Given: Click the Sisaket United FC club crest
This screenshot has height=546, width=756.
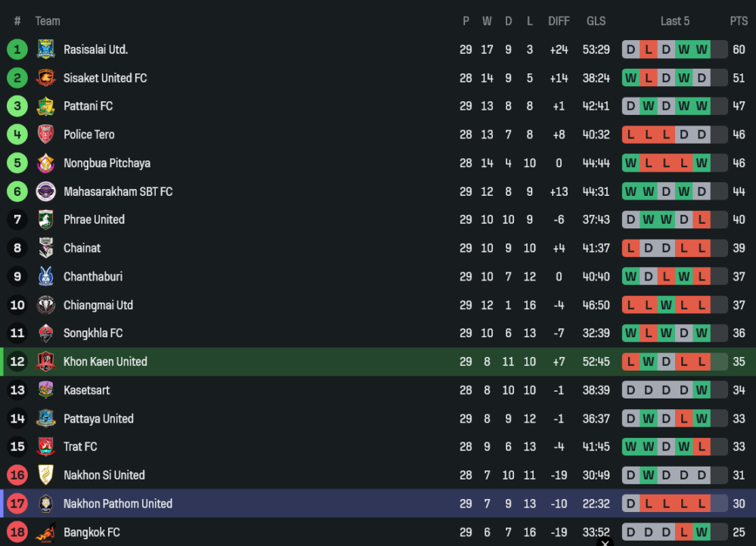Looking at the screenshot, I should [45, 78].
